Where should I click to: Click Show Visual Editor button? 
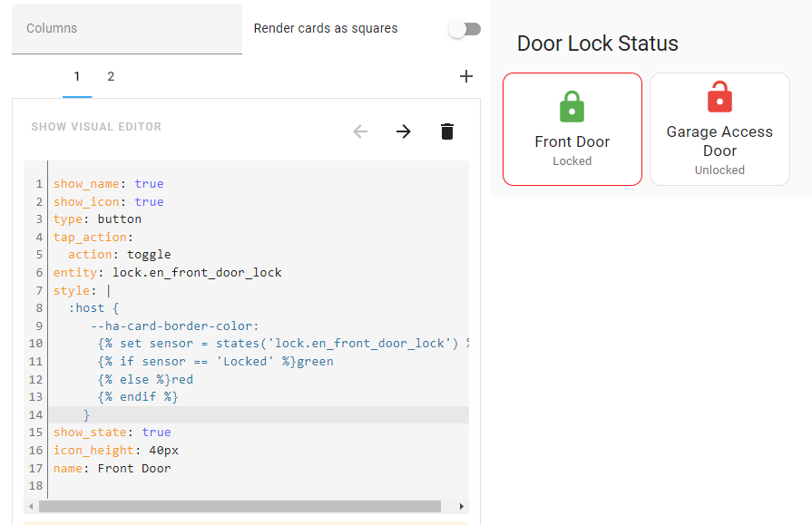96,127
